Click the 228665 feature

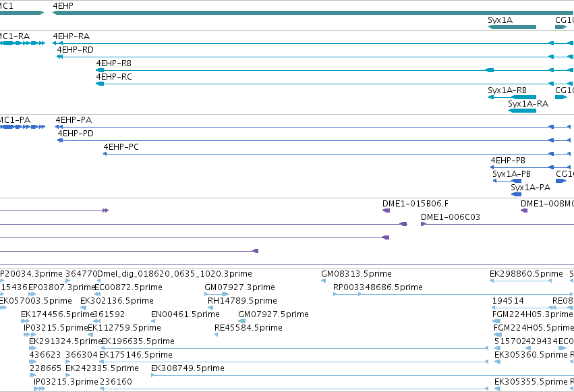click(32, 375)
